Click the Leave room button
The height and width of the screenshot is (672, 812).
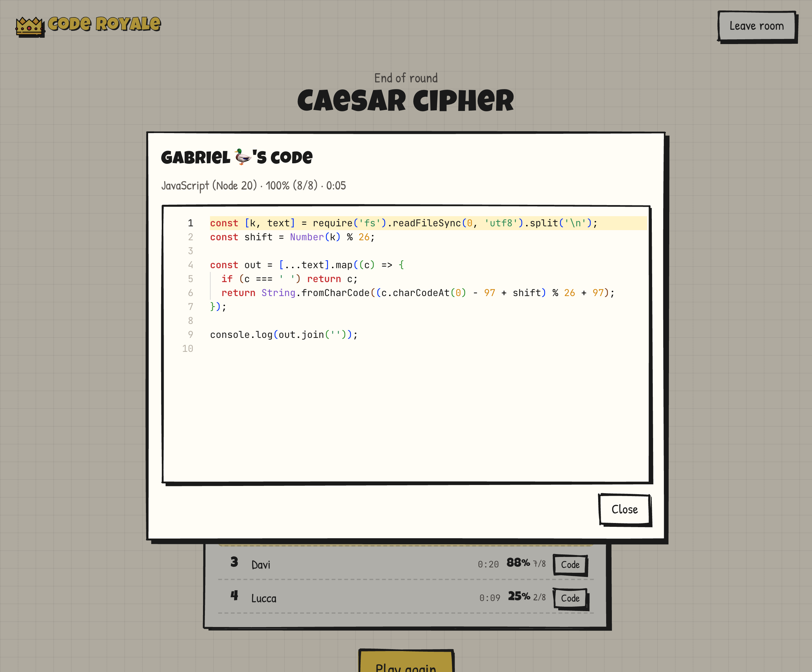(757, 26)
